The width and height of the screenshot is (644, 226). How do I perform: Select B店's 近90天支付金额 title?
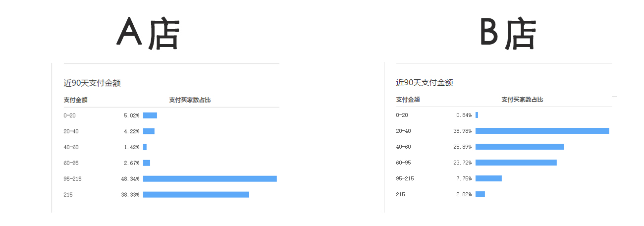(425, 83)
